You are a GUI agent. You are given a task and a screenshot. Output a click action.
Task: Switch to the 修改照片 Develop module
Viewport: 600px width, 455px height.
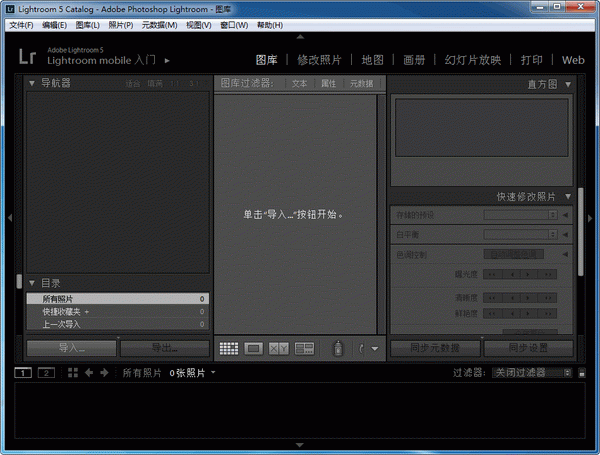tap(319, 60)
